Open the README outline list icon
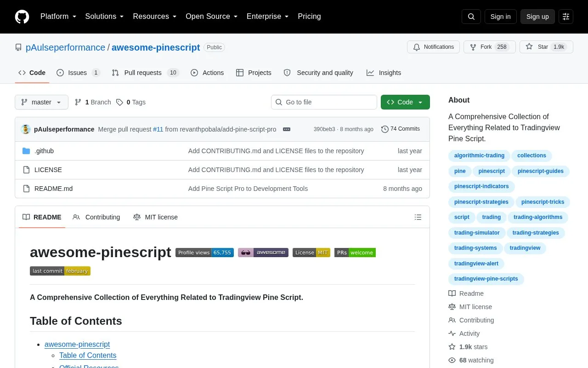This screenshot has height=368, width=588. click(x=418, y=217)
